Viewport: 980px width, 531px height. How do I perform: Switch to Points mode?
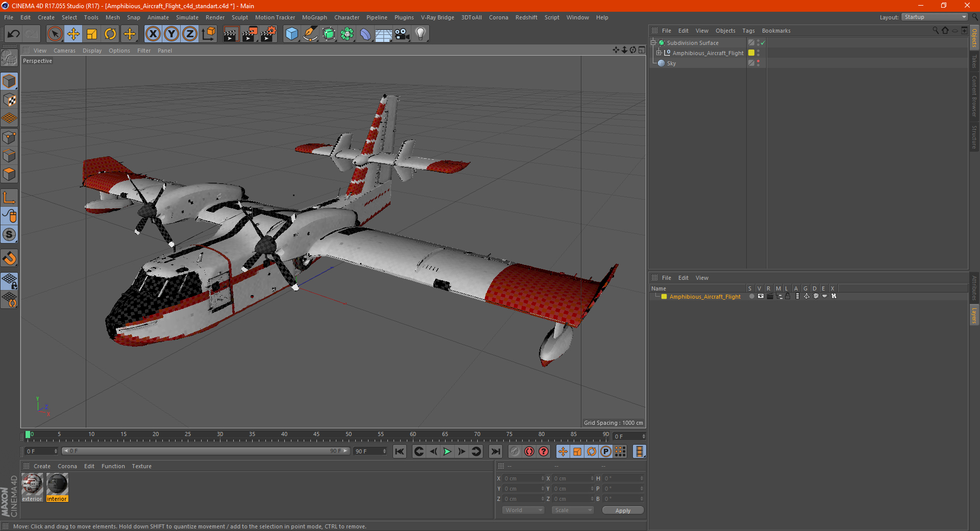(x=9, y=137)
